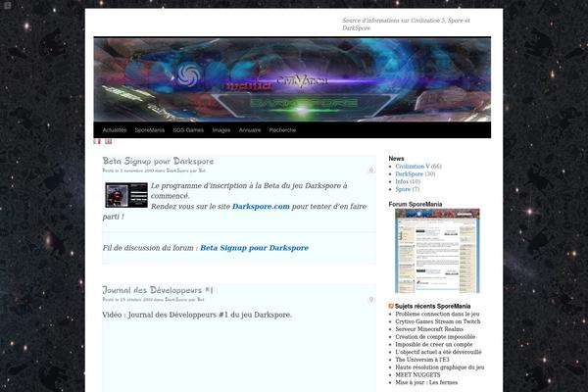Image resolution: width=588 pixels, height=392 pixels.
Task: Open the Sujets récents SporeMania RSS icon
Action: [x=391, y=306]
